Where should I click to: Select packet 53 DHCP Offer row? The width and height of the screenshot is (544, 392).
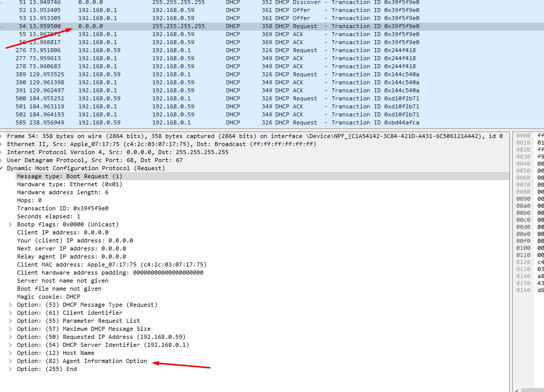click(x=272, y=18)
